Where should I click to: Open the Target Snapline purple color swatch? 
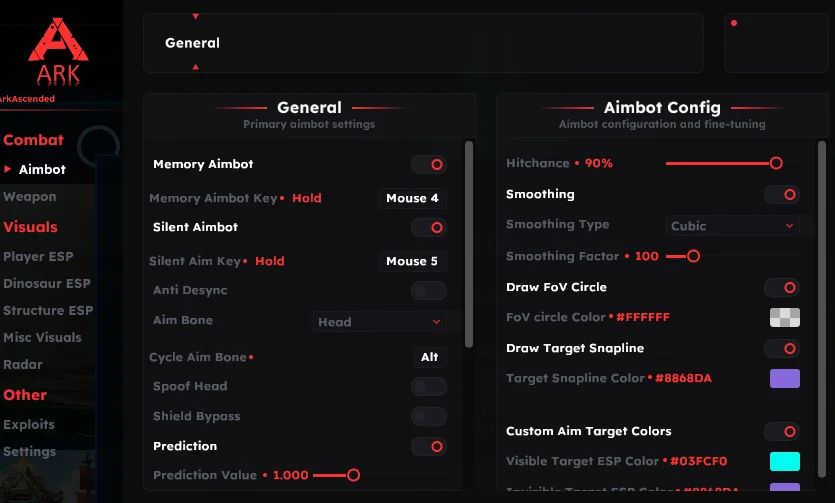(784, 378)
